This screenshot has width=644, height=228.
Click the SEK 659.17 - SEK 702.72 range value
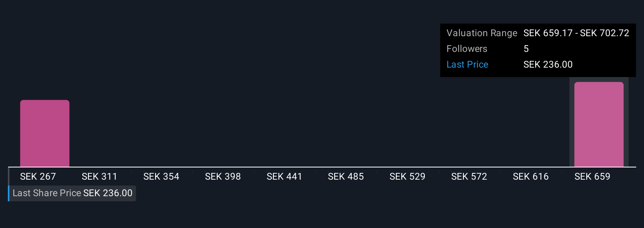pos(576,33)
